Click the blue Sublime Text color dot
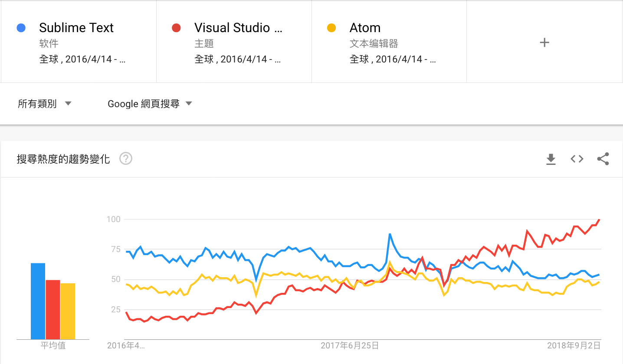Screen dimensions: 623x364 click(x=21, y=28)
